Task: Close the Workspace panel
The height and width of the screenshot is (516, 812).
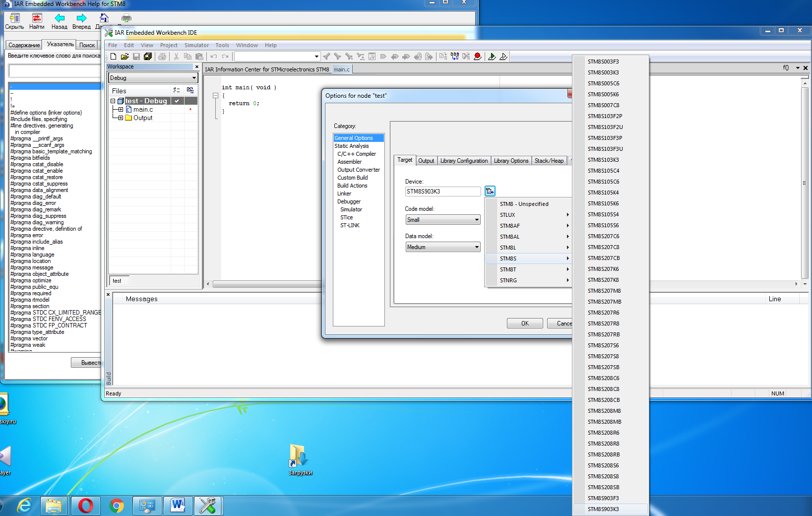Action: (x=196, y=66)
